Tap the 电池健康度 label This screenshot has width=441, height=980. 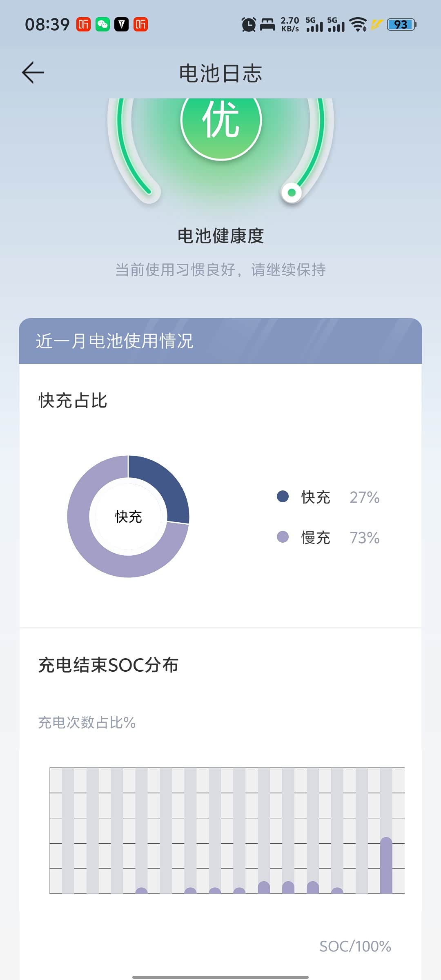(220, 236)
